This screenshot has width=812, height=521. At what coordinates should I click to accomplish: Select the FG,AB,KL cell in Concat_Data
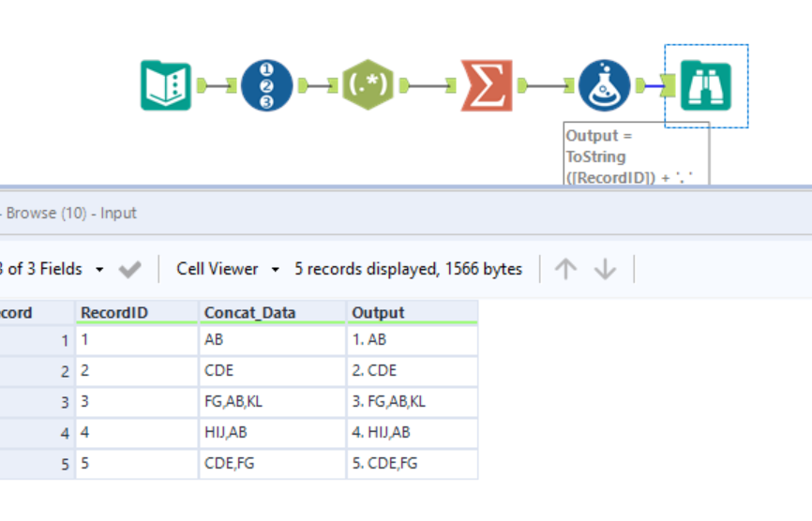click(272, 401)
